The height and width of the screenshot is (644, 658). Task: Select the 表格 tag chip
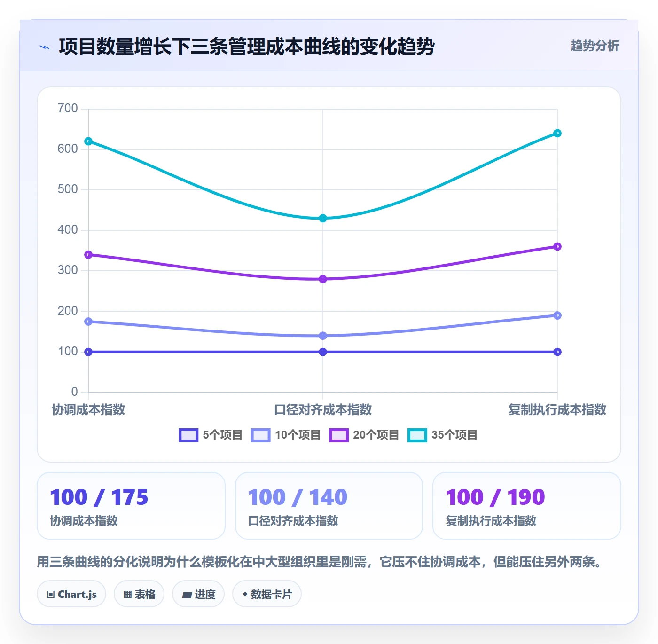(139, 594)
